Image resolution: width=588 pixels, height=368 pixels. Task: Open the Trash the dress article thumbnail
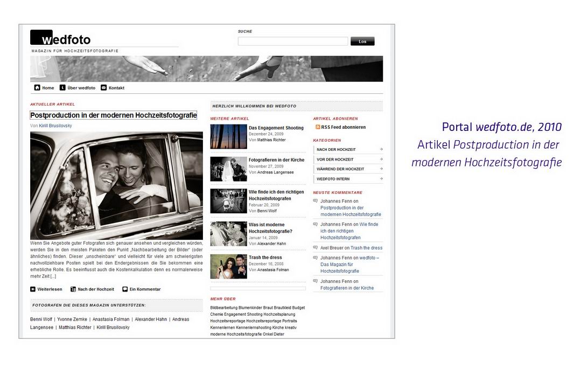tap(228, 266)
